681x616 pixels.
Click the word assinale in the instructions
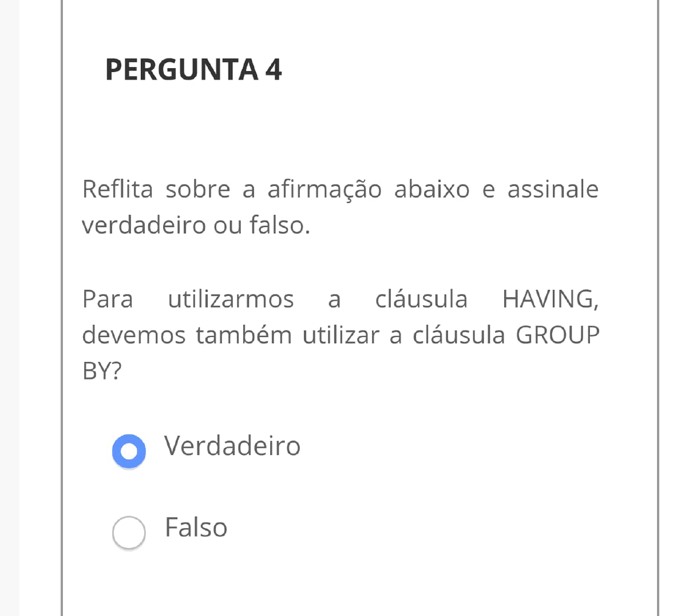[x=552, y=189]
